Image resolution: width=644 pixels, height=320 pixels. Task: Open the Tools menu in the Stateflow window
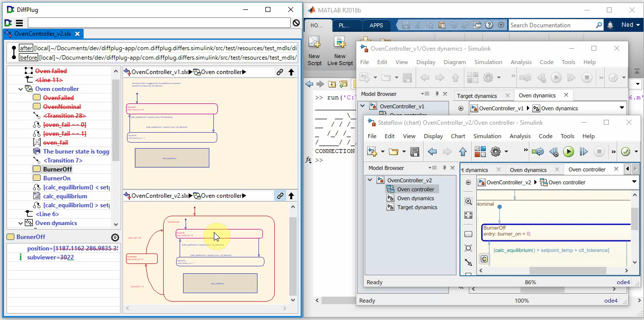click(567, 136)
